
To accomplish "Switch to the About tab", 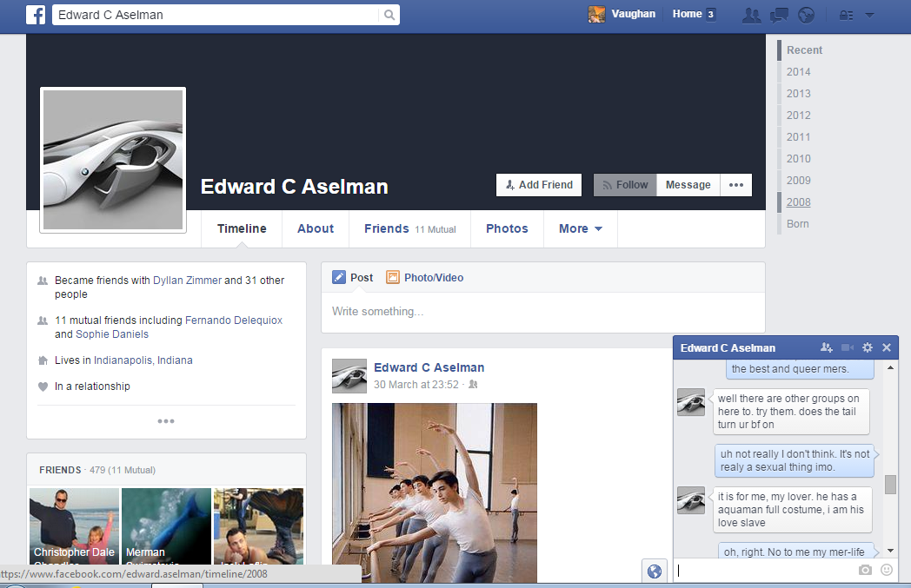I will tap(316, 228).
